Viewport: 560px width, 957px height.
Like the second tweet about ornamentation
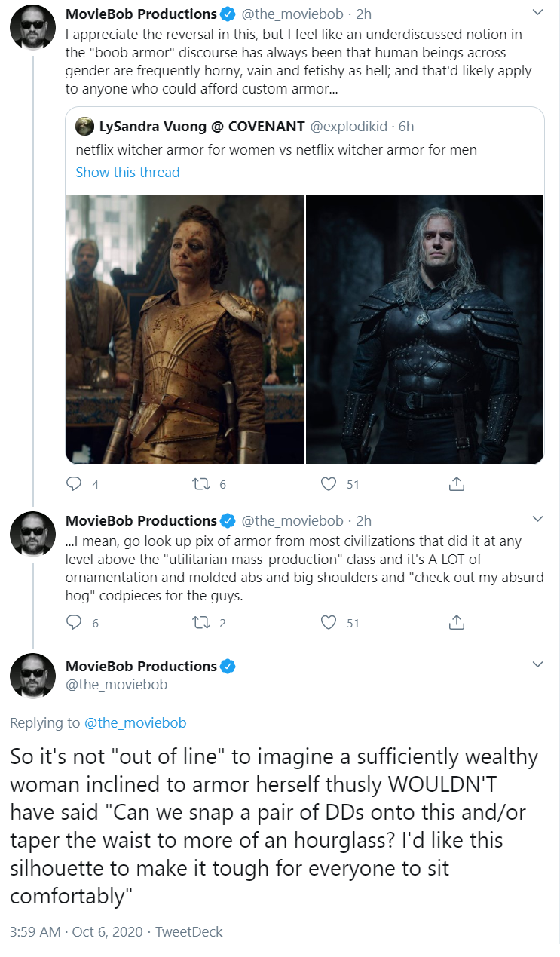(x=329, y=622)
